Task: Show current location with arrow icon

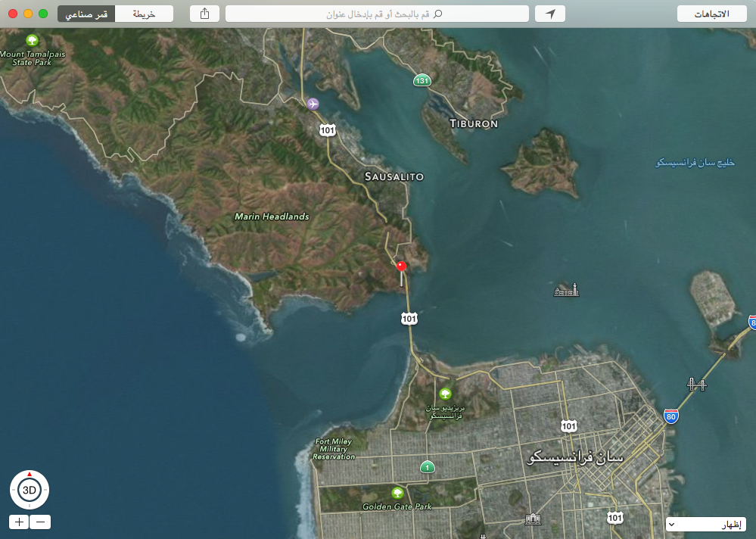Action: coord(550,14)
